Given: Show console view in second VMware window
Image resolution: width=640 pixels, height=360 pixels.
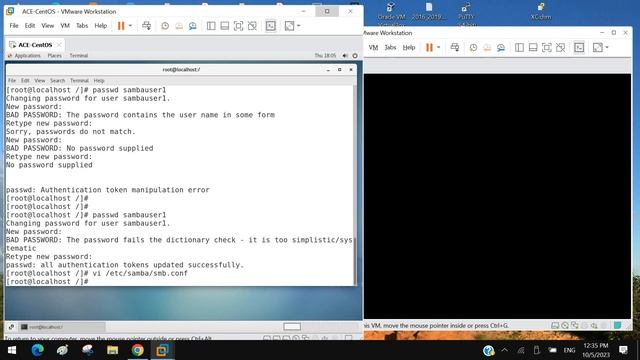Looking at the screenshot, I should click(579, 47).
